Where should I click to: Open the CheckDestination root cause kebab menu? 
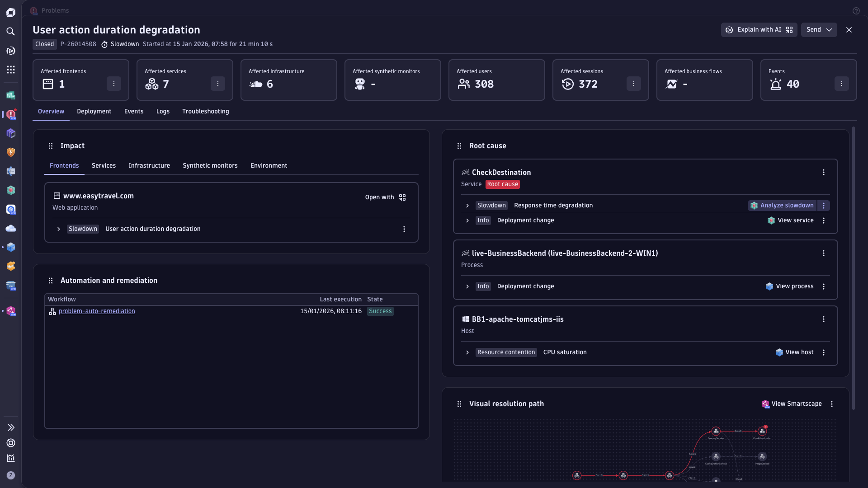(x=823, y=172)
